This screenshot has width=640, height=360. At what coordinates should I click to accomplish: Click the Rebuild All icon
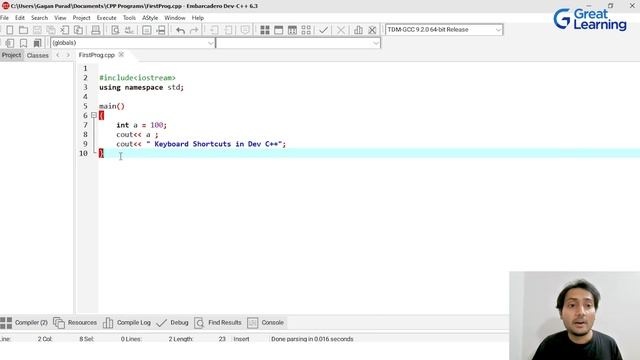(306, 30)
